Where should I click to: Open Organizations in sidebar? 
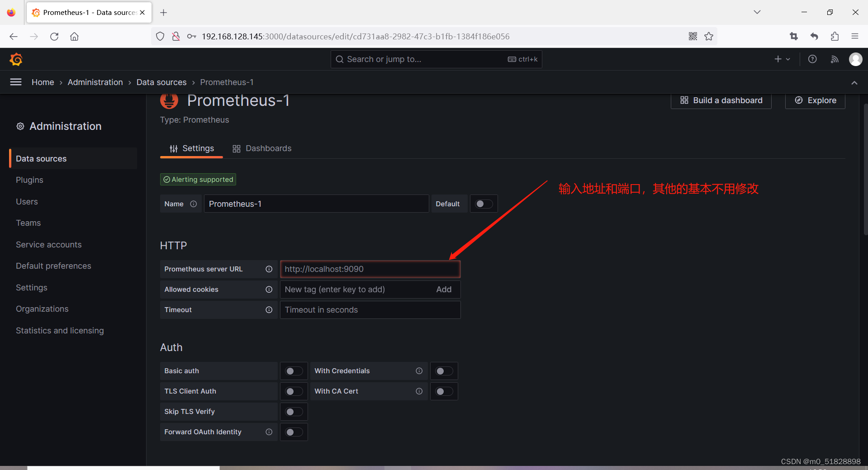tap(42, 309)
